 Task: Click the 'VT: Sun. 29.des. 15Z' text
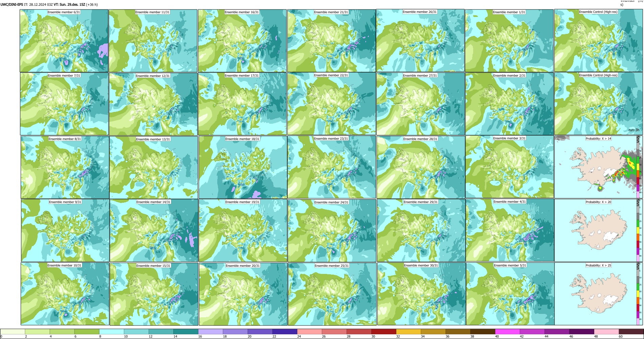69,4
